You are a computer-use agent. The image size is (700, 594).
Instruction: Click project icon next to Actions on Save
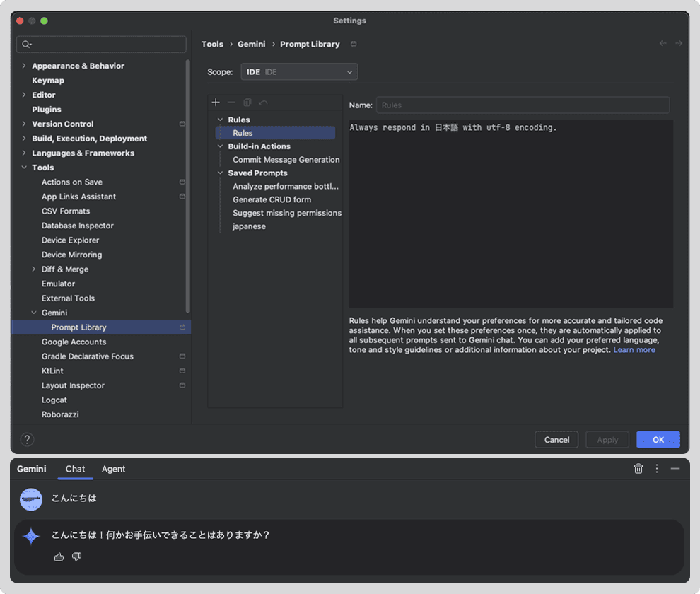182,182
